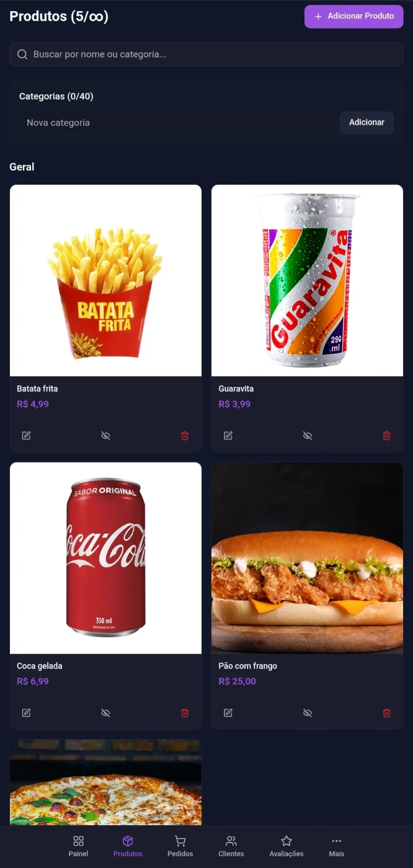Edit the Pão com frango item
The width and height of the screenshot is (413, 868).
click(228, 713)
